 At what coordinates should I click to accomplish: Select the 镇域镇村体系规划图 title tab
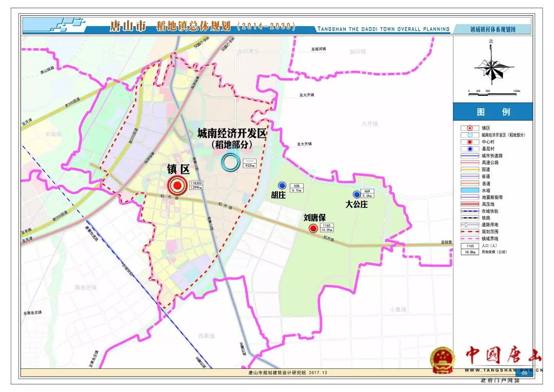(492, 30)
